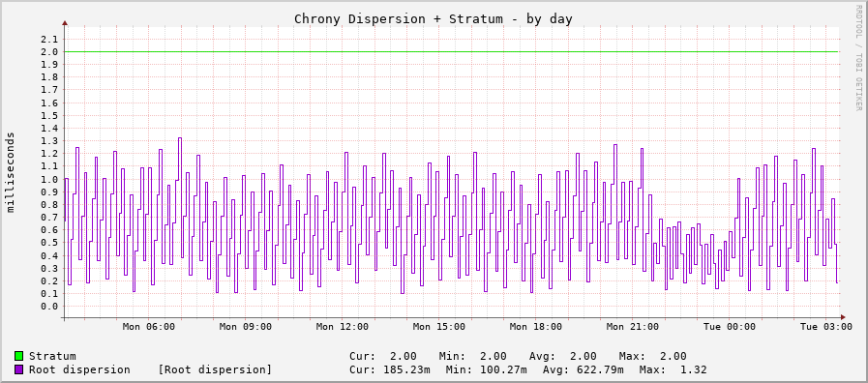Click the 'milliseconds' y-axis label

point(11,172)
